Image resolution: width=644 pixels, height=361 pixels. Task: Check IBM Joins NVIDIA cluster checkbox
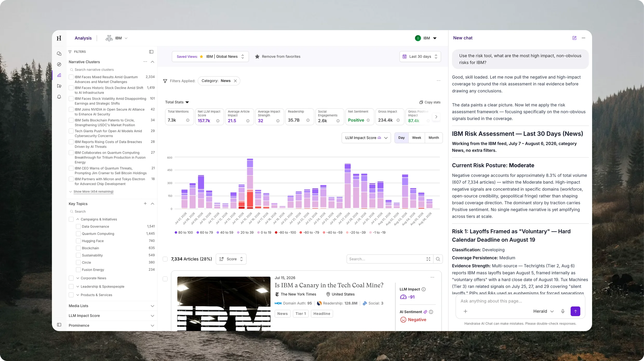click(x=71, y=109)
